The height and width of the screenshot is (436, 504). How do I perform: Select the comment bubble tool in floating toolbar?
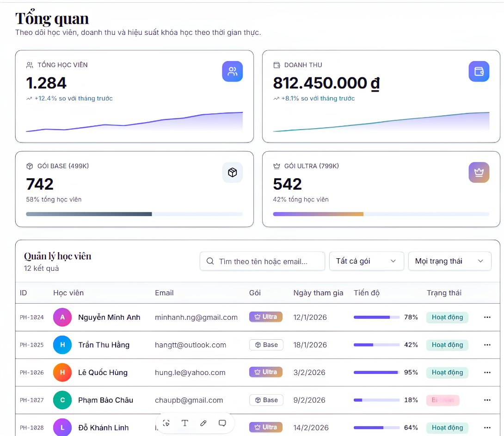[x=222, y=423]
